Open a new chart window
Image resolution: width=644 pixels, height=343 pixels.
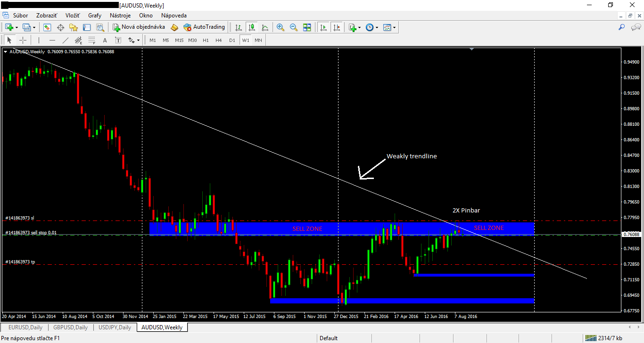click(x=9, y=27)
